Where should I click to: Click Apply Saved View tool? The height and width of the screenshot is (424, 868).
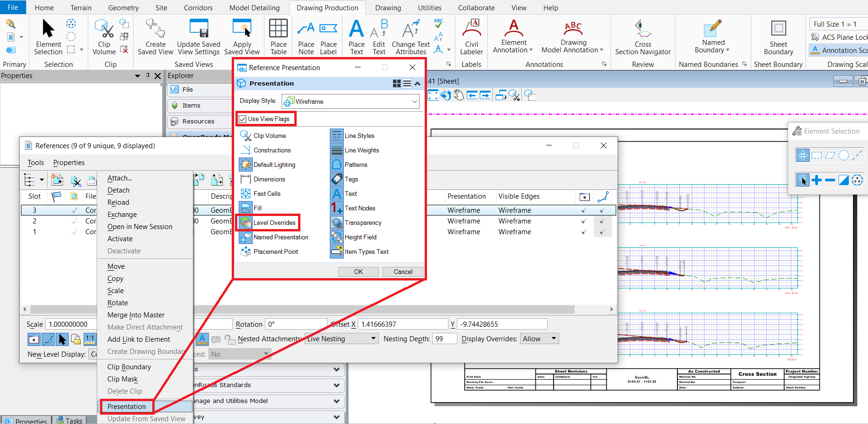pos(242,36)
